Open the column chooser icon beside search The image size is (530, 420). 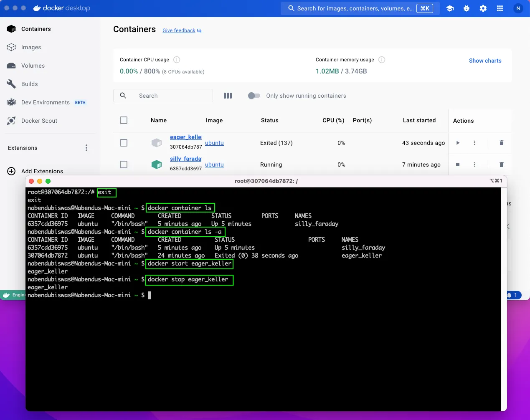[x=228, y=96]
